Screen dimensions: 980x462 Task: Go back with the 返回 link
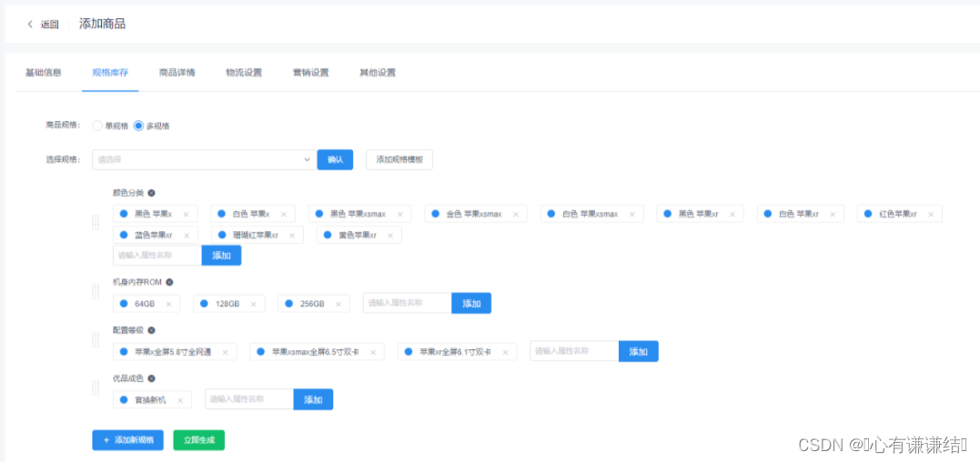(x=50, y=25)
